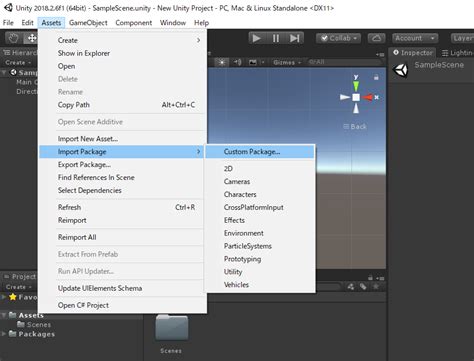Import the Vehicles package
Screen dimensions: 474x361
260,285
